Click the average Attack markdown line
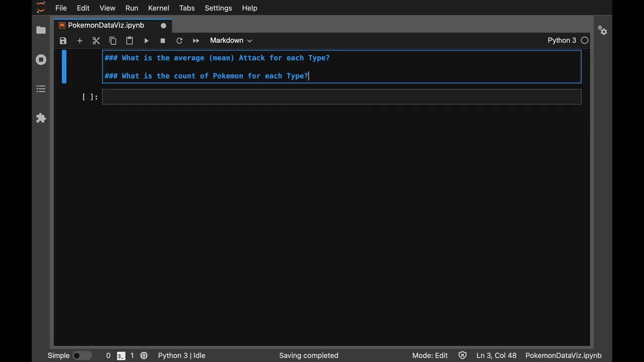Screen dimensions: 644x362 coord(217,58)
